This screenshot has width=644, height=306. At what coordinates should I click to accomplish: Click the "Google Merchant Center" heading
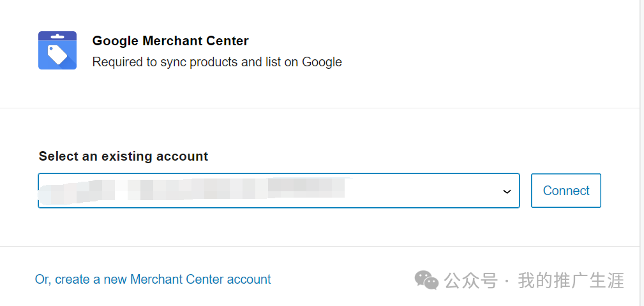pyautogui.click(x=170, y=41)
